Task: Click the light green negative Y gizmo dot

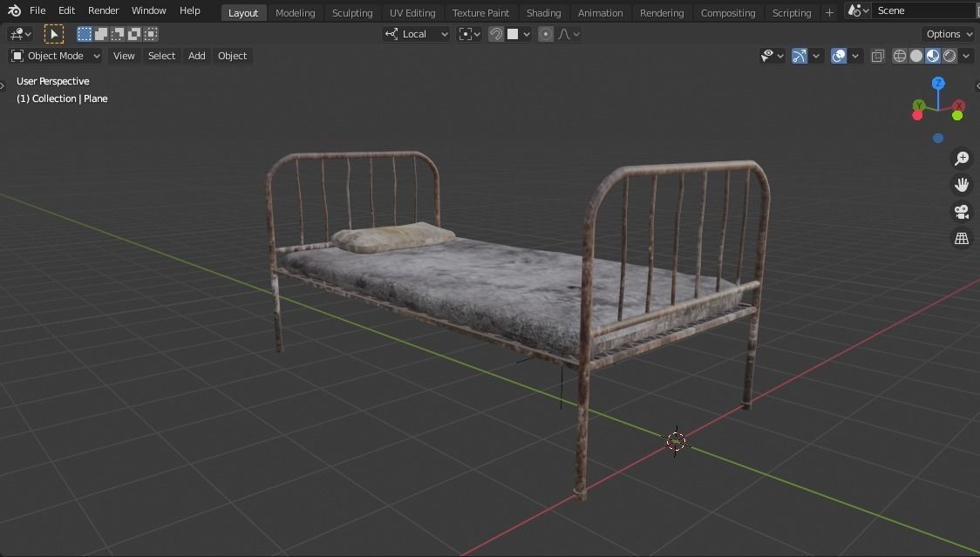Action: coord(956,116)
